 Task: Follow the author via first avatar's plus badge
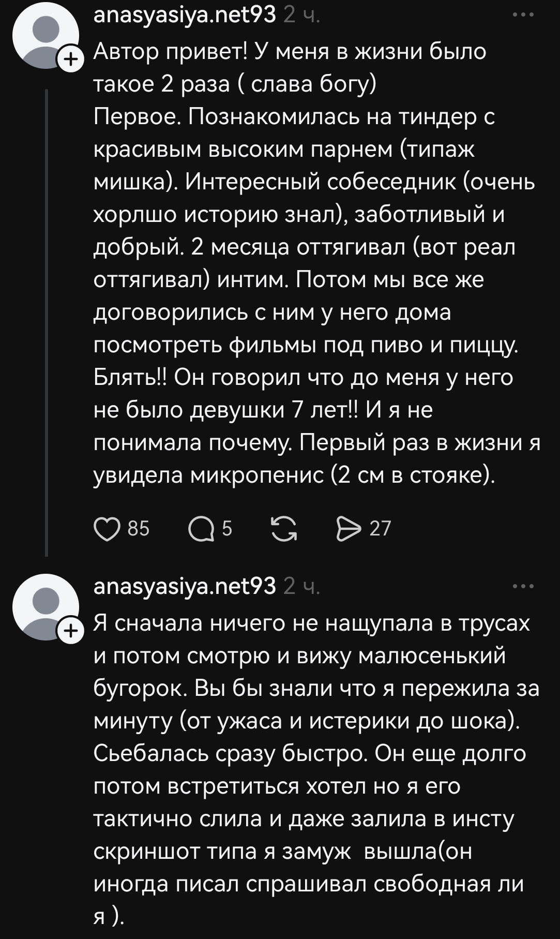coord(70,59)
